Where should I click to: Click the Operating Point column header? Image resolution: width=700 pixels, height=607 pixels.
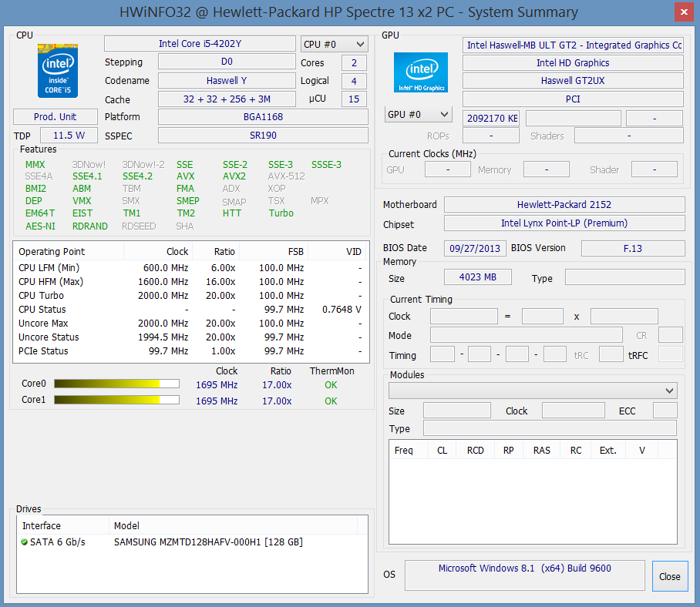pos(69,252)
